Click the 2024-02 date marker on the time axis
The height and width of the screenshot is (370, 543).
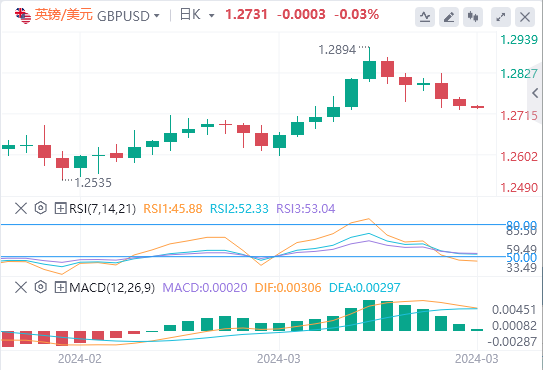80,359
